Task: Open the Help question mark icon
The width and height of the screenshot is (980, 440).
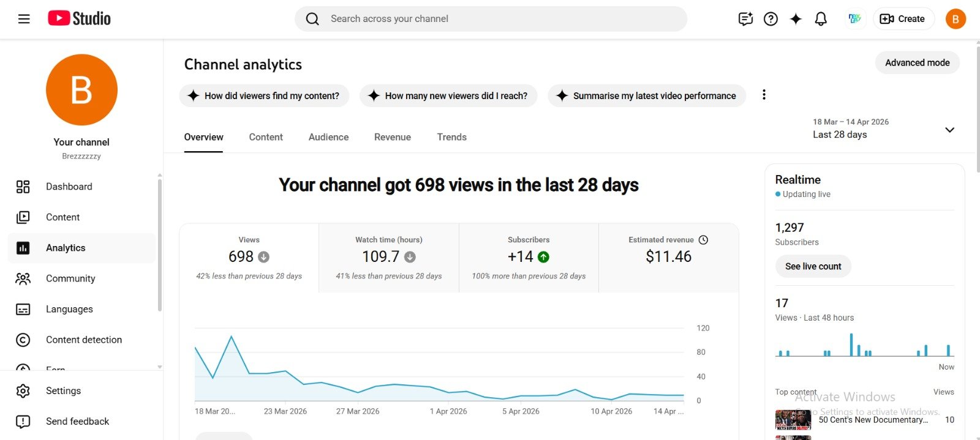Action: pyautogui.click(x=771, y=19)
